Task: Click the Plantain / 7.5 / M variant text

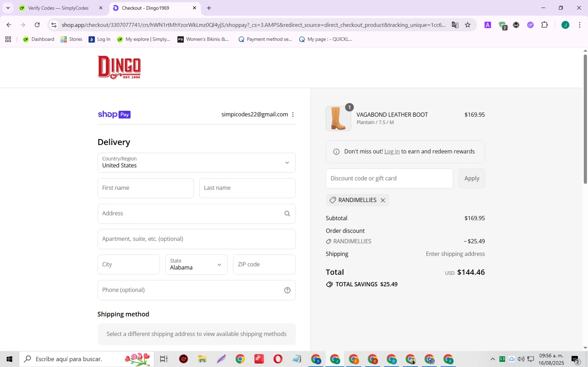Action: 375,122
